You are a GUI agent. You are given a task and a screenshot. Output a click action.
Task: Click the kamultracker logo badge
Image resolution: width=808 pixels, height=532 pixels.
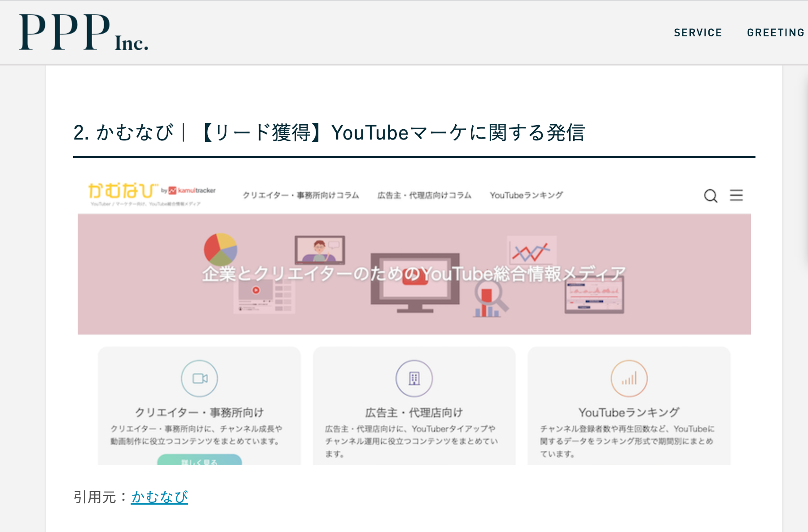(192, 191)
